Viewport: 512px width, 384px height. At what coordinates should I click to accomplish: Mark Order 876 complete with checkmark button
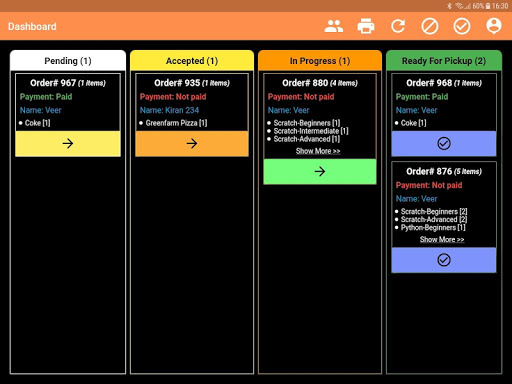444,260
